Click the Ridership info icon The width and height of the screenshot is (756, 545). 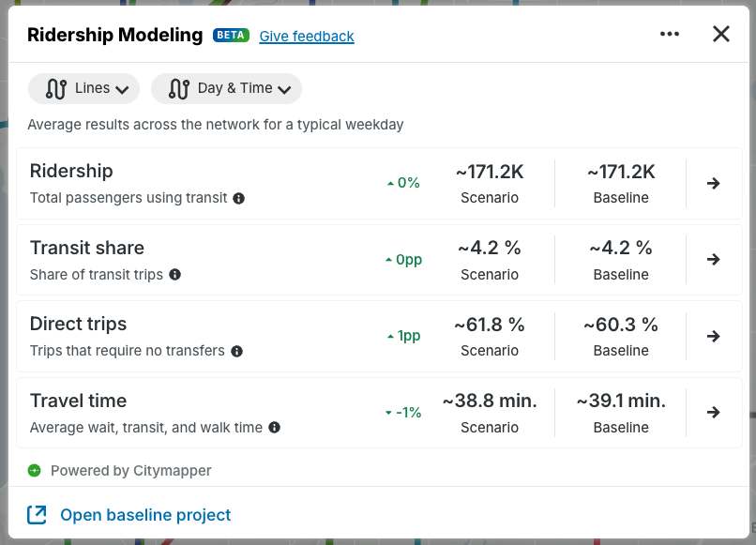click(238, 199)
